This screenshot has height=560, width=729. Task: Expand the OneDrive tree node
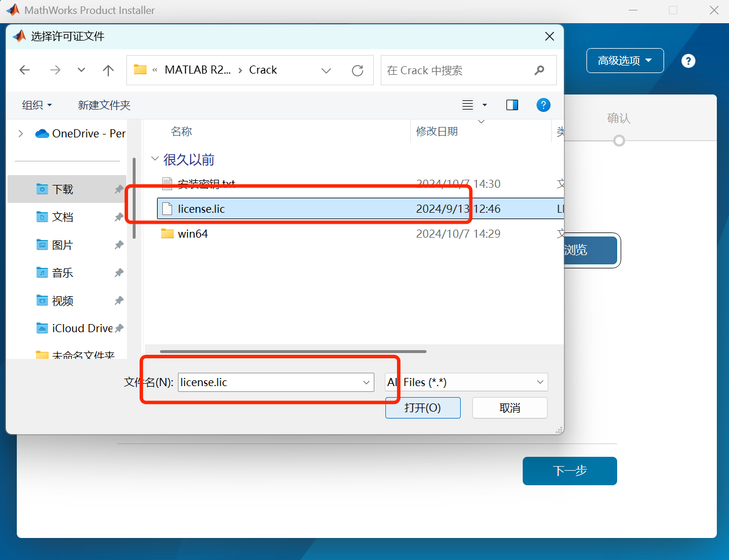tap(21, 133)
